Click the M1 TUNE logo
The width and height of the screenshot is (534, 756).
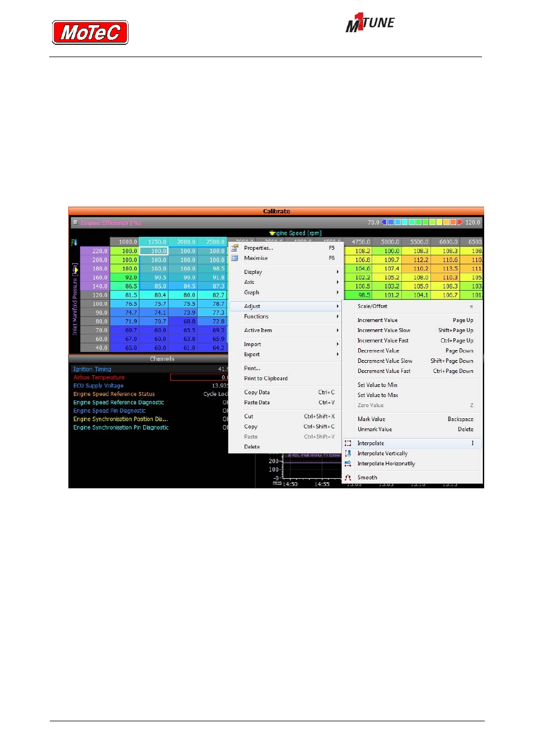(370, 24)
